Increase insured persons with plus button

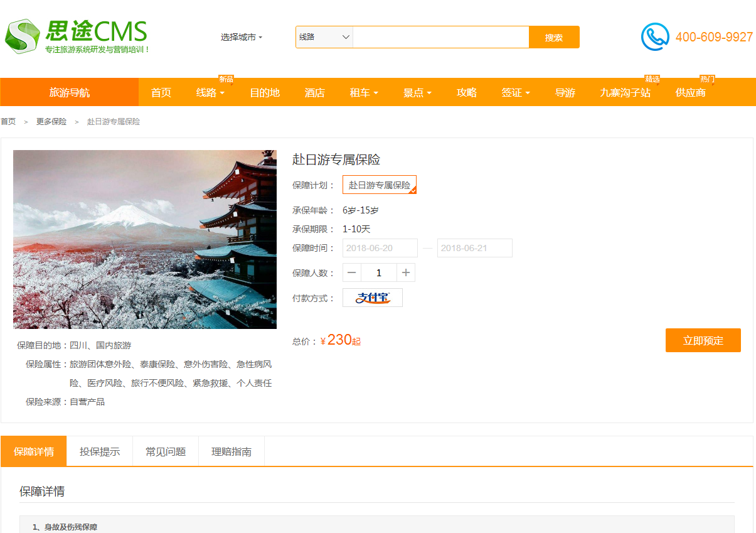406,272
